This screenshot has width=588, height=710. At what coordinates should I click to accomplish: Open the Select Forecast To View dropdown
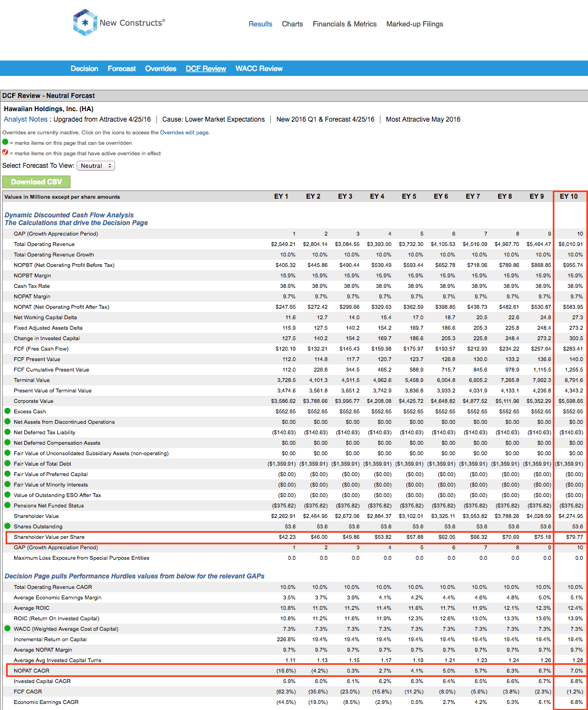click(96, 166)
